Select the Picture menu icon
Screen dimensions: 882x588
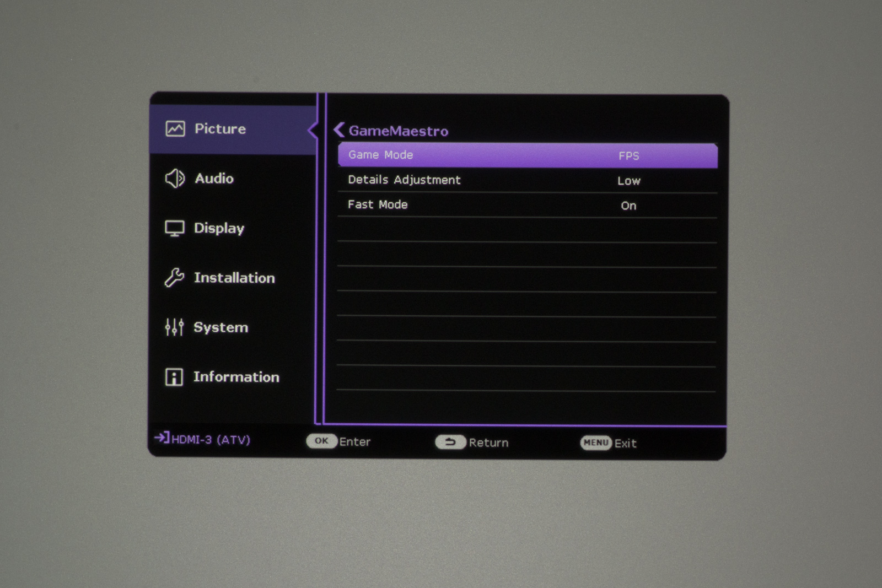(175, 129)
